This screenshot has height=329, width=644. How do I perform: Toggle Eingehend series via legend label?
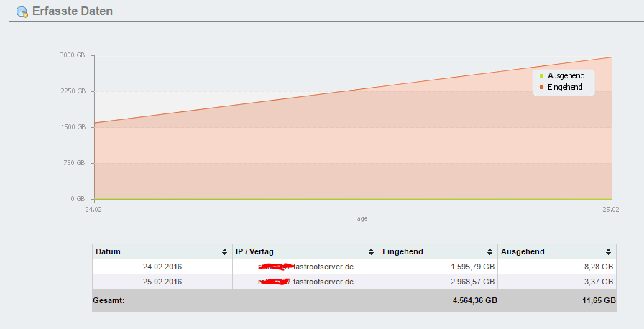[x=565, y=87]
